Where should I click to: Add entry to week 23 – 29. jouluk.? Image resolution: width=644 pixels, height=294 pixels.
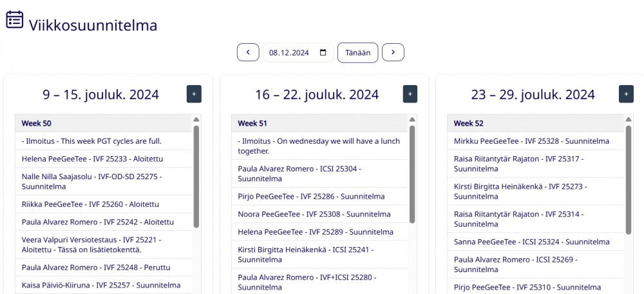click(626, 93)
